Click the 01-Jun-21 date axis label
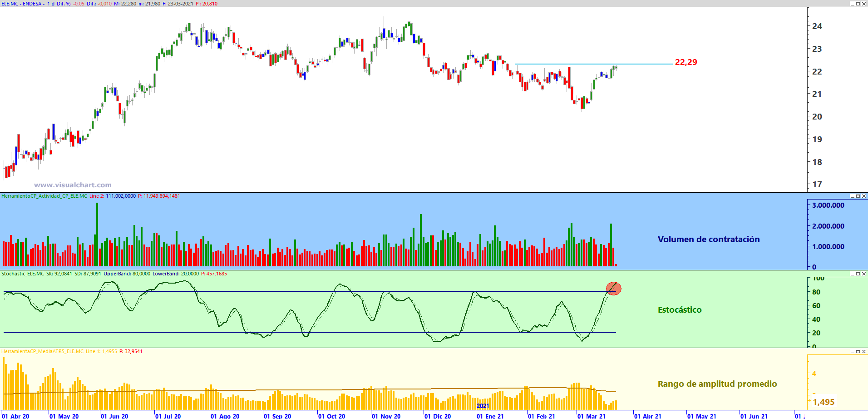The width and height of the screenshot is (868, 419). click(754, 416)
